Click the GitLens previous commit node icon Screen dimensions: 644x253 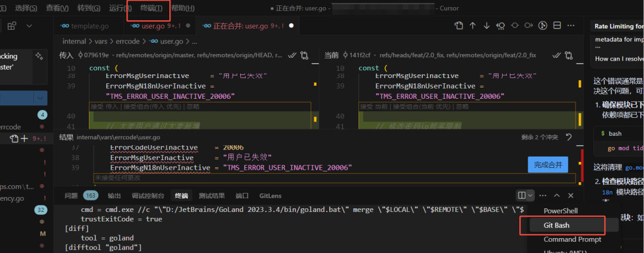(x=515, y=26)
